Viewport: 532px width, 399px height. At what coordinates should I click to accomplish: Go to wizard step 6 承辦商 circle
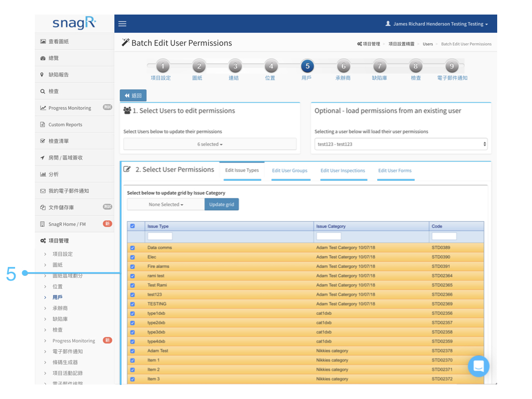click(343, 66)
